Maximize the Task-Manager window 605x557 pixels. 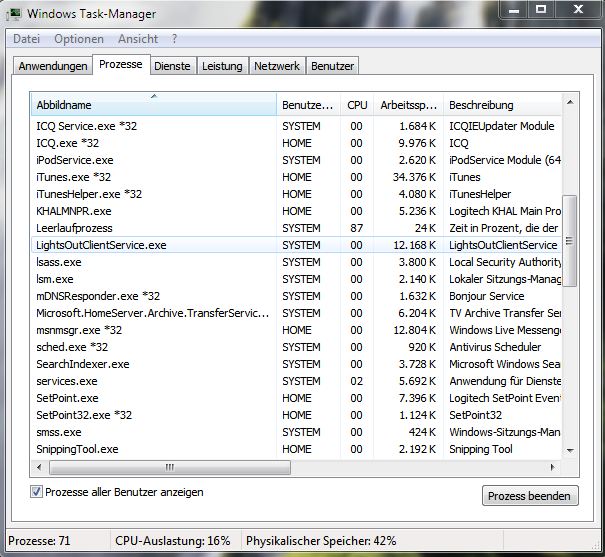tap(541, 10)
